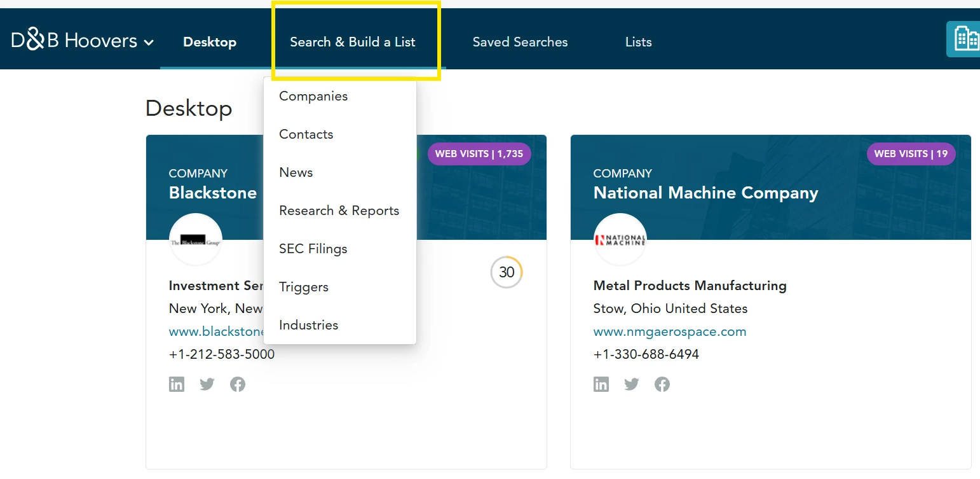
Task: Click the WEB VISITS 1,735 badge
Action: pos(479,154)
